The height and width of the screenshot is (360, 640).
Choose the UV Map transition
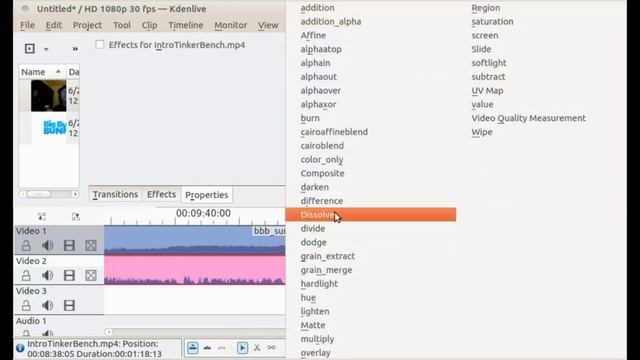click(487, 91)
